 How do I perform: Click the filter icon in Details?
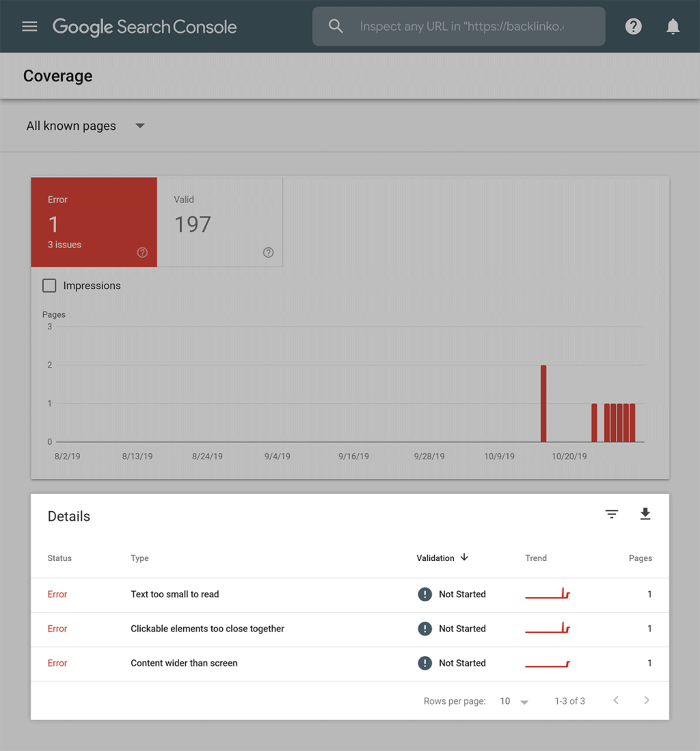612,515
